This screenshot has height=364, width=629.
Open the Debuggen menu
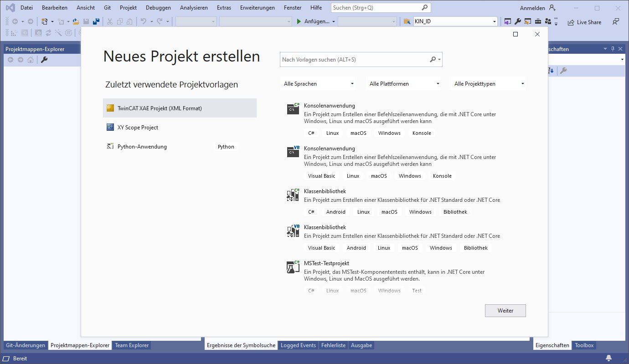[x=158, y=8]
